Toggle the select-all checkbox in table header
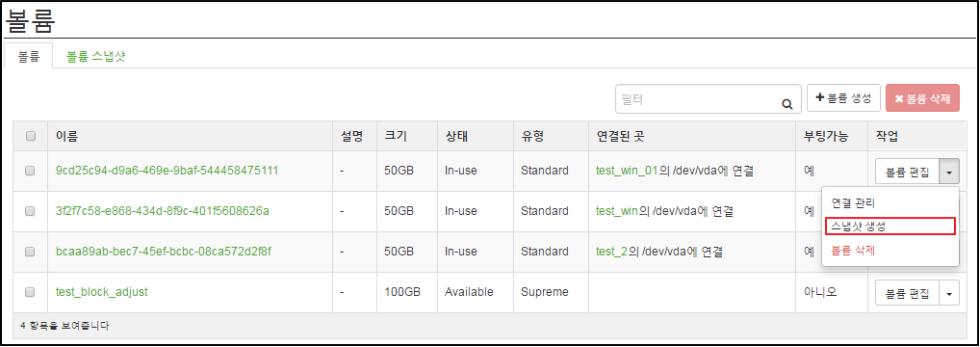Screen dimensions: 980x347 point(30,136)
